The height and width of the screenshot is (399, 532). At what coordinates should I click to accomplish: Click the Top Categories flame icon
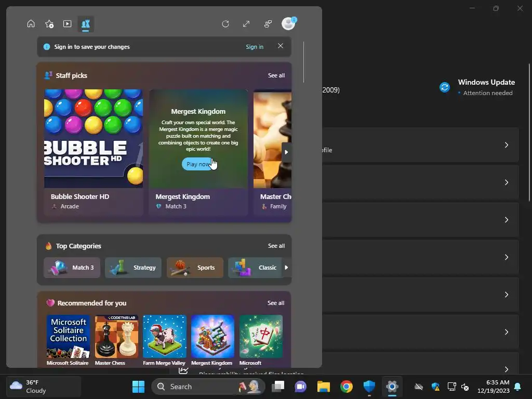pyautogui.click(x=48, y=246)
